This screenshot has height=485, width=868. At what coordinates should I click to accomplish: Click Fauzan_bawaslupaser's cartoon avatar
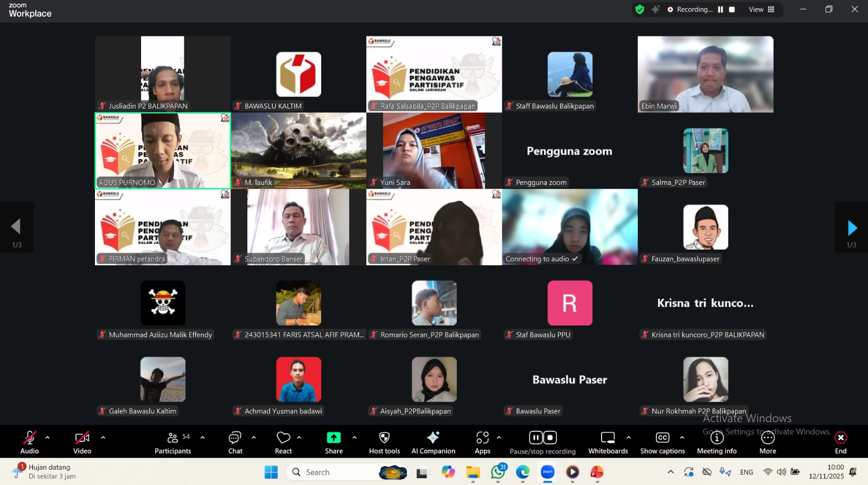(x=705, y=227)
